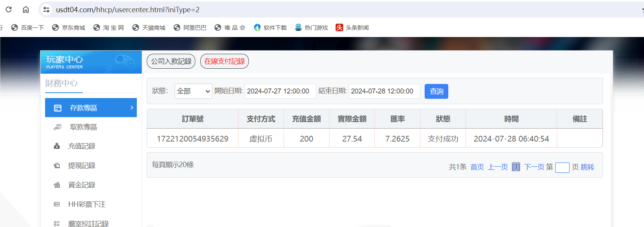The image size is (644, 227).
Task: Click the 支付成功 status cell
Action: [443, 138]
